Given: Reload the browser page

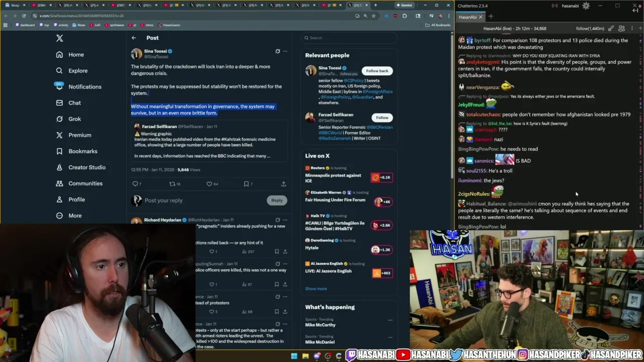Looking at the screenshot, I should [x=24, y=16].
